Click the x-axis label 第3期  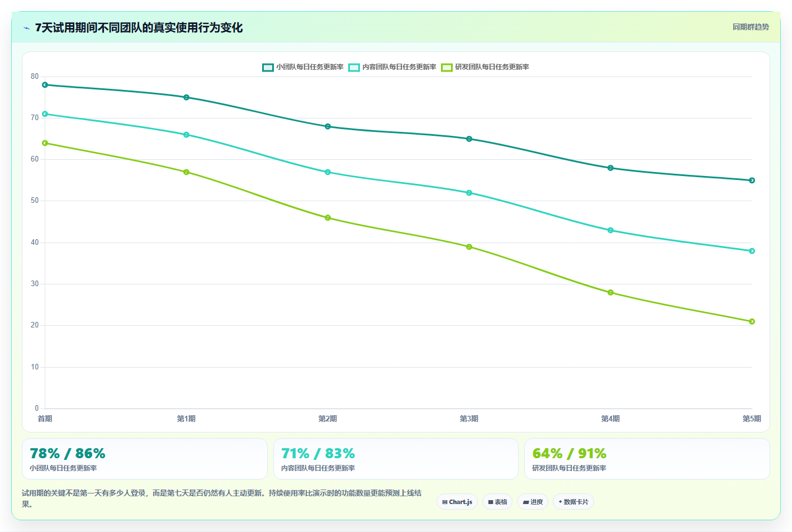click(469, 419)
